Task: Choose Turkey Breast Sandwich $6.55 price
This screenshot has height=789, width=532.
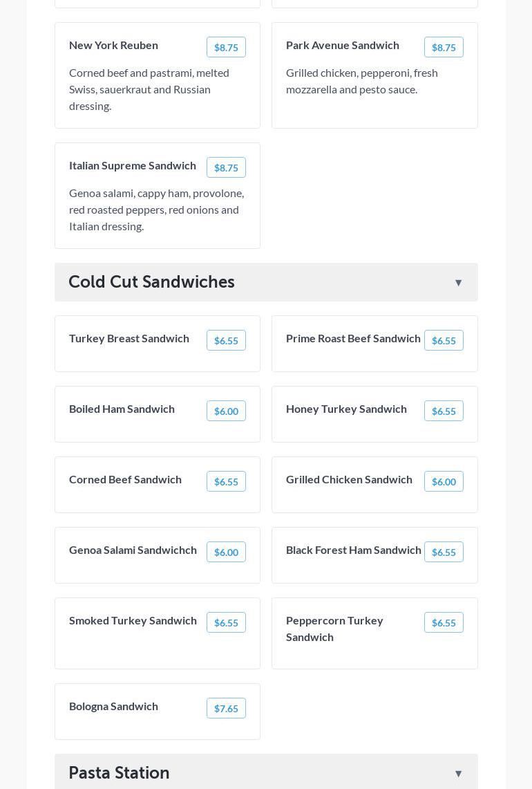Action: coord(226,341)
